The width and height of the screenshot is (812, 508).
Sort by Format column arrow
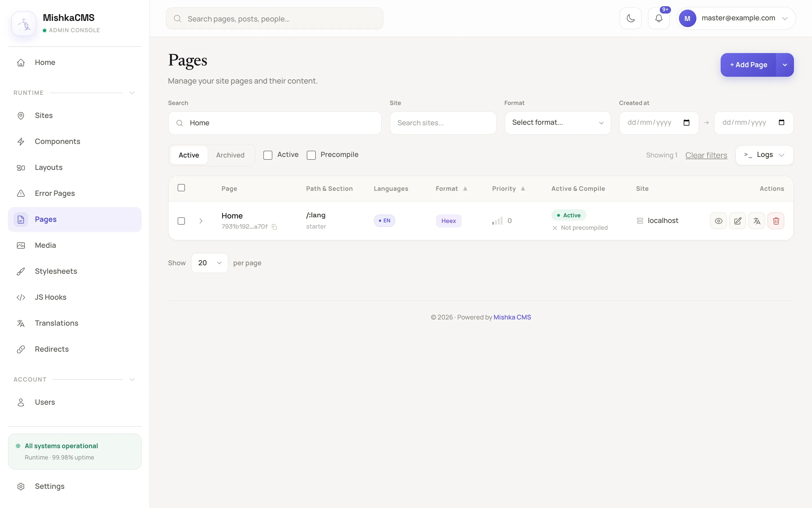465,189
